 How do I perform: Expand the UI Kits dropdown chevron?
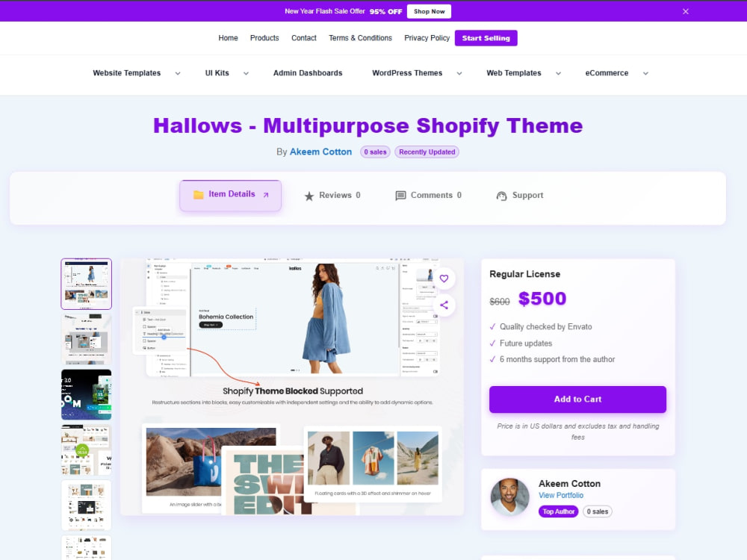pos(246,73)
